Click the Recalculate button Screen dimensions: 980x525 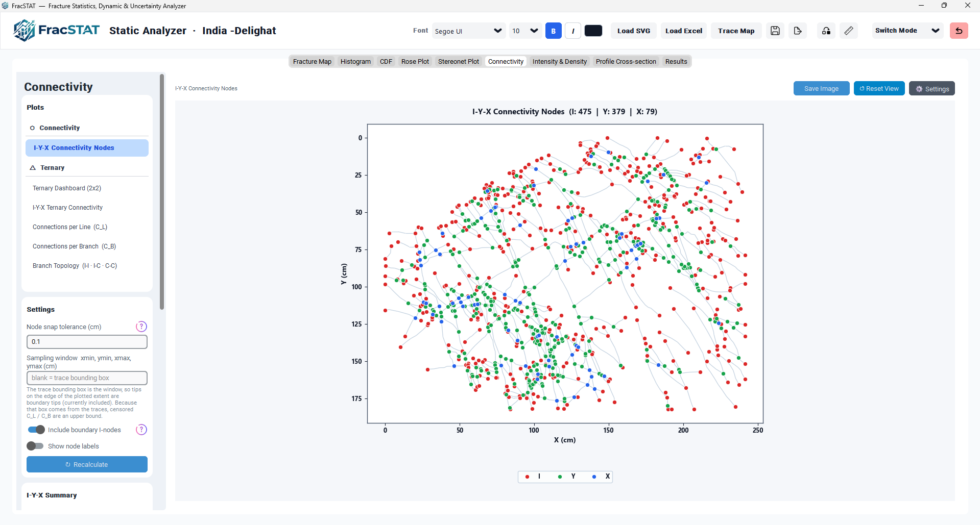pyautogui.click(x=87, y=465)
